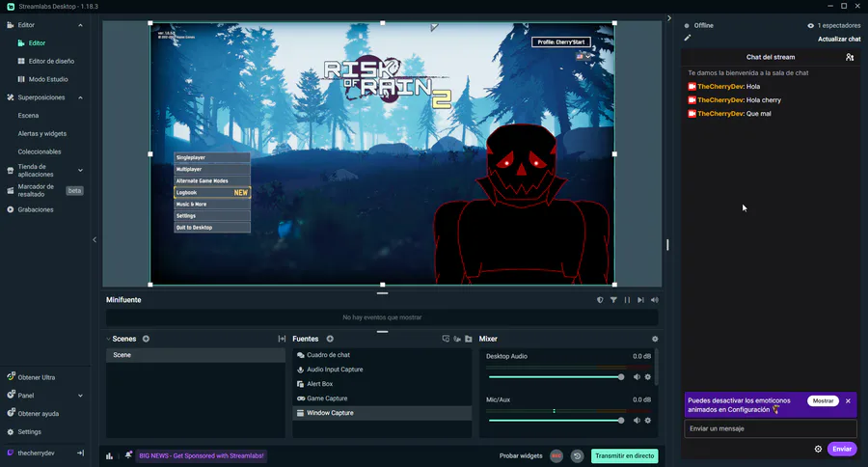Mute Mic/Aux speaker icon
This screenshot has width=868, height=467.
click(x=637, y=421)
